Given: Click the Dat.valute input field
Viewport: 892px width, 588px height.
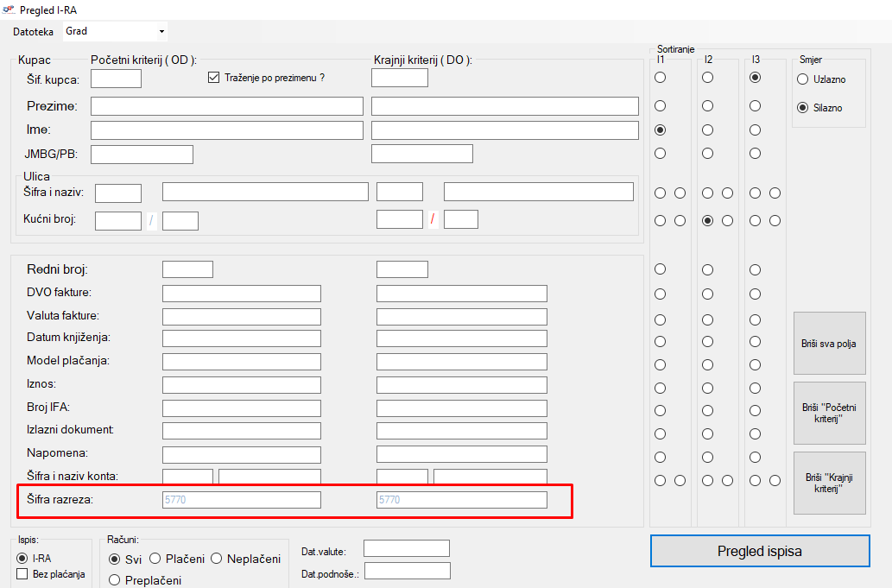Looking at the screenshot, I should point(406,548).
